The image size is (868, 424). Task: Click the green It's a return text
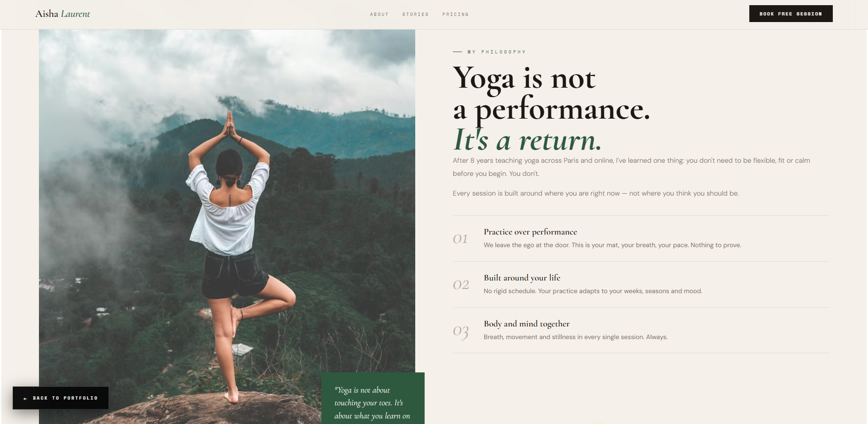527,140
